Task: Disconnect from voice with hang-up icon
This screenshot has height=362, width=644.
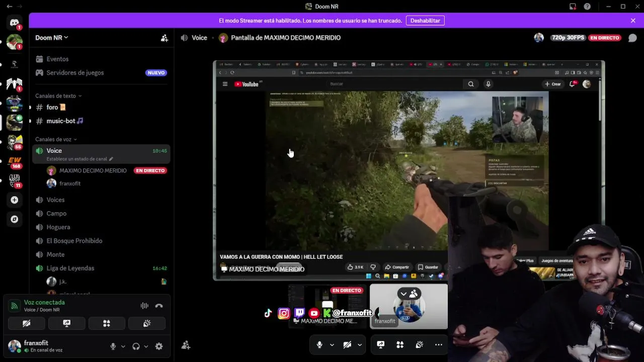Action: [159, 306]
